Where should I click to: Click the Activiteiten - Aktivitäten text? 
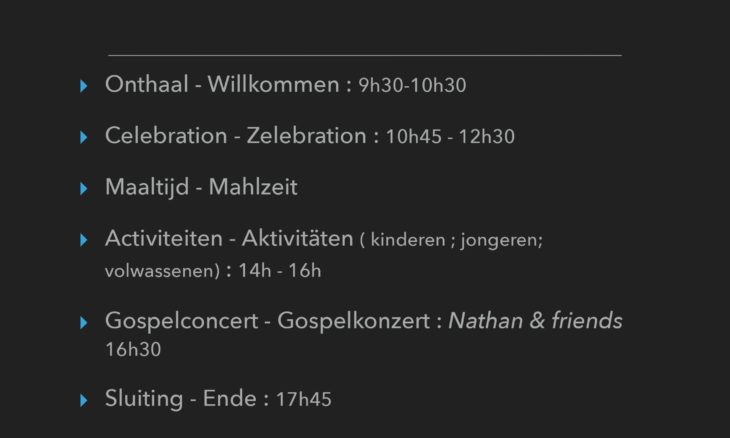tap(229, 239)
